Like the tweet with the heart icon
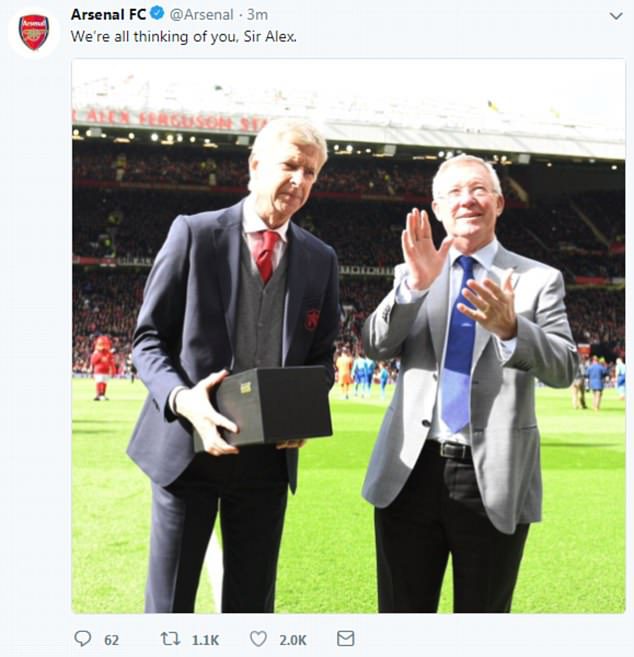This screenshot has width=634, height=657. tap(258, 638)
